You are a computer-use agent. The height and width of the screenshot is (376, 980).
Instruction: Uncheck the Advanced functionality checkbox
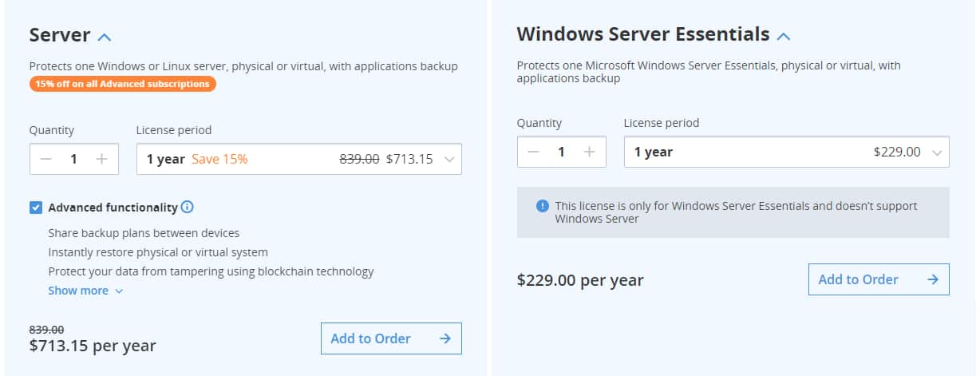coord(36,208)
